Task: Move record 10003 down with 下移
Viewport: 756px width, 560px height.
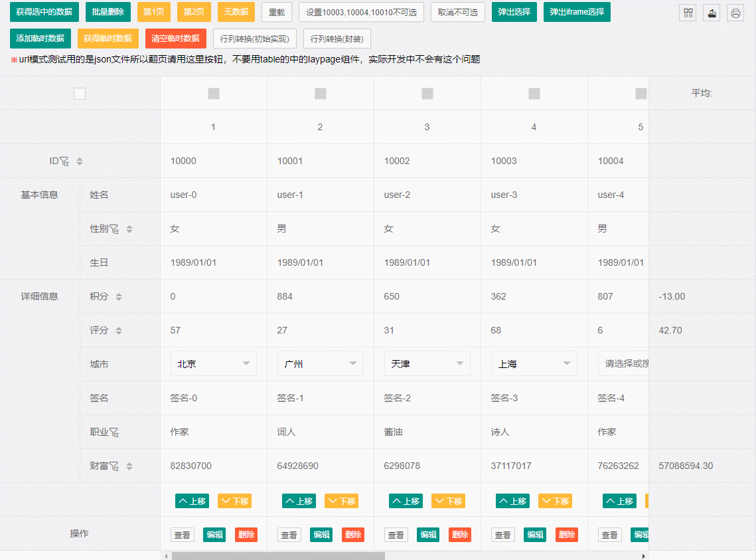Action: tap(556, 501)
